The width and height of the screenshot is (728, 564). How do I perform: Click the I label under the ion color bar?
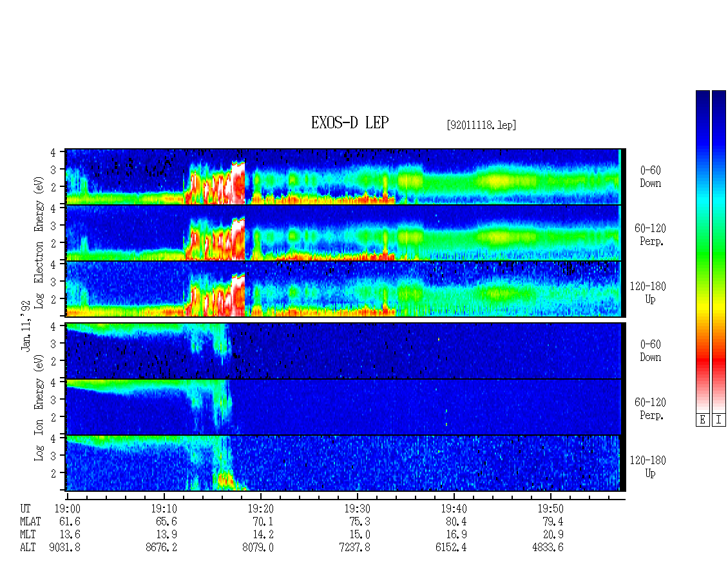[x=719, y=420]
